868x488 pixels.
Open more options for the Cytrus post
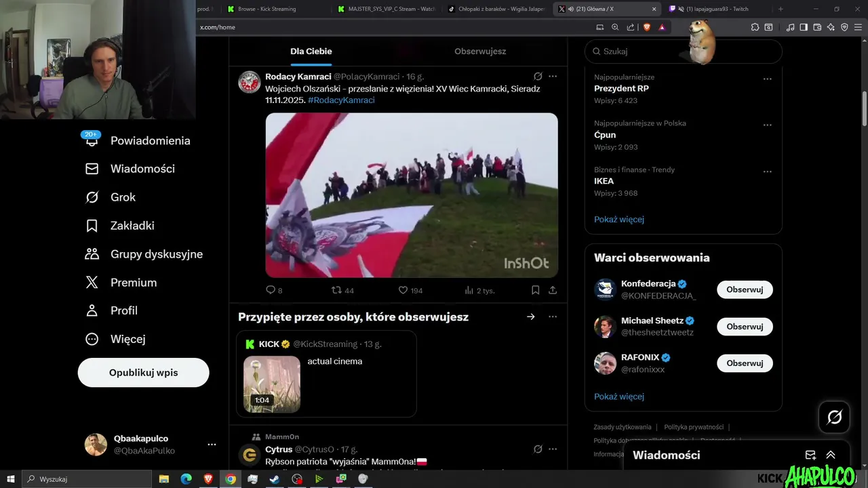point(553,449)
